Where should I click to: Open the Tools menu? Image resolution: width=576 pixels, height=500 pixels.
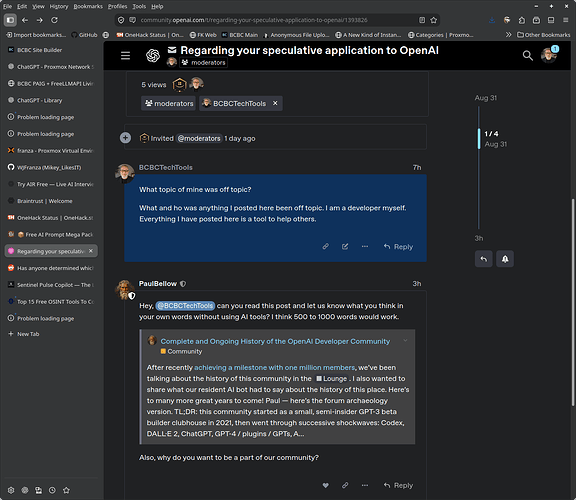pos(139,6)
